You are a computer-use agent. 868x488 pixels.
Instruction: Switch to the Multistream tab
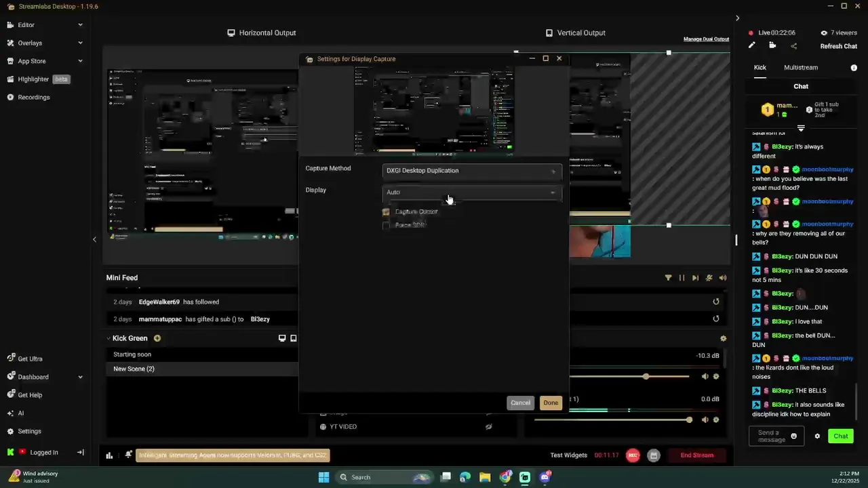pyautogui.click(x=801, y=68)
